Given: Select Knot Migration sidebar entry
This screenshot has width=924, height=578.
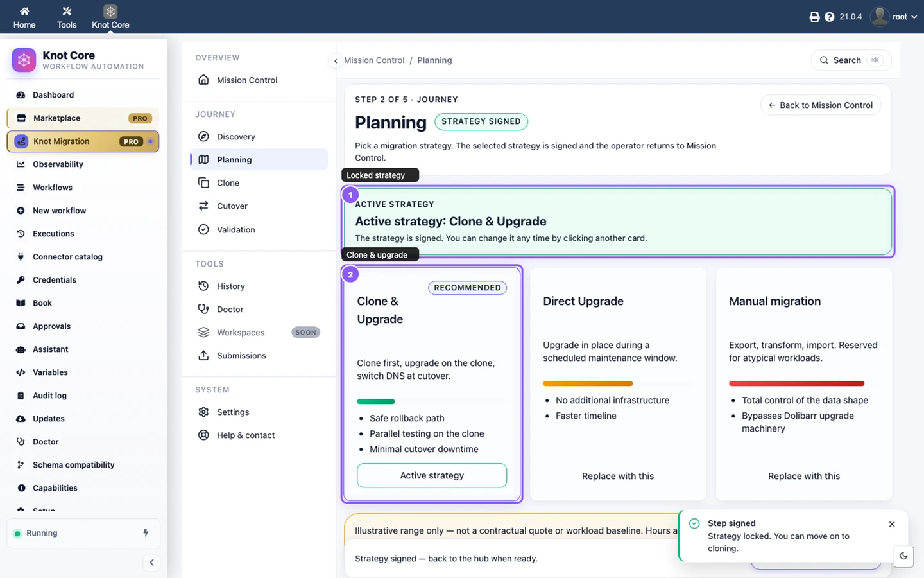Looking at the screenshot, I should (x=83, y=141).
